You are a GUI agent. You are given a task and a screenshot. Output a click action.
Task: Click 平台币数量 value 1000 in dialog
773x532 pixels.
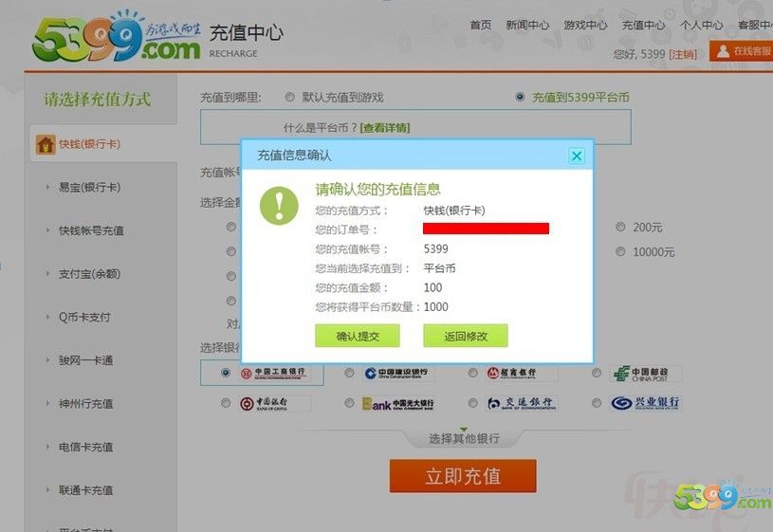[x=435, y=307]
